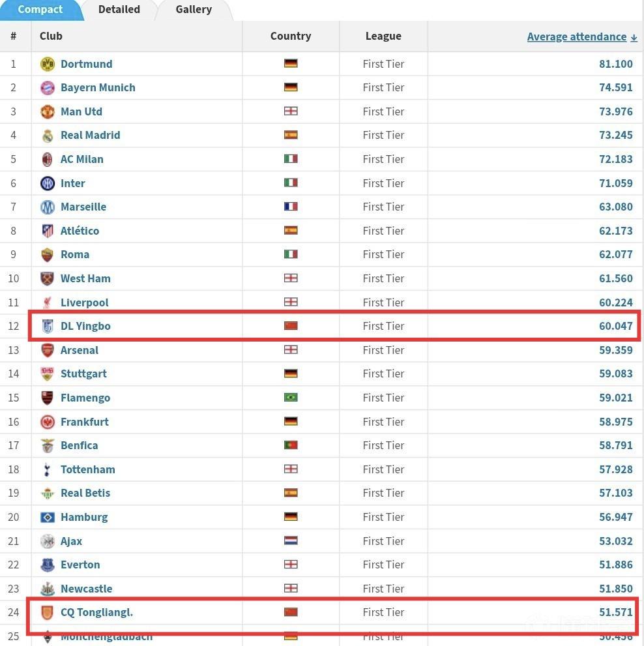Switch to the Detailed tab
Viewport: 644px width, 646px height.
pyautogui.click(x=119, y=9)
